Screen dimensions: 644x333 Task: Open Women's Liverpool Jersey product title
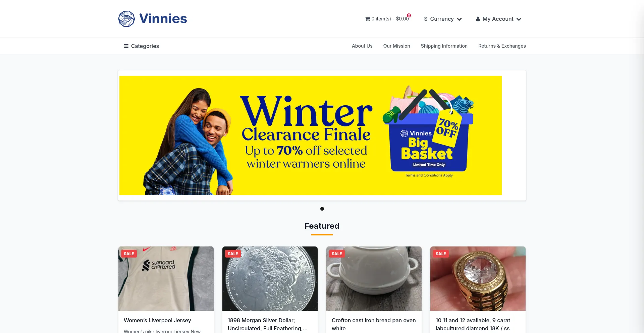pyautogui.click(x=157, y=320)
